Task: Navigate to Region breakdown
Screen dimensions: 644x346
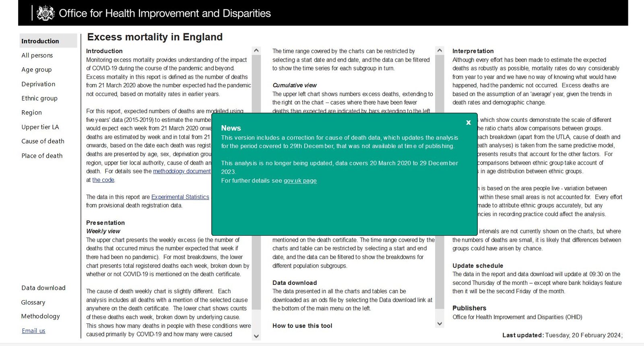Action: pos(31,113)
